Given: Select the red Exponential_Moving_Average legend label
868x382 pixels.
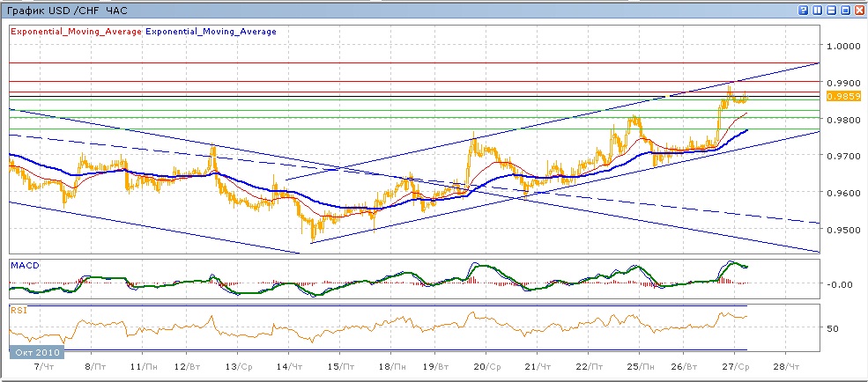Looking at the screenshot, I should coord(75,31).
